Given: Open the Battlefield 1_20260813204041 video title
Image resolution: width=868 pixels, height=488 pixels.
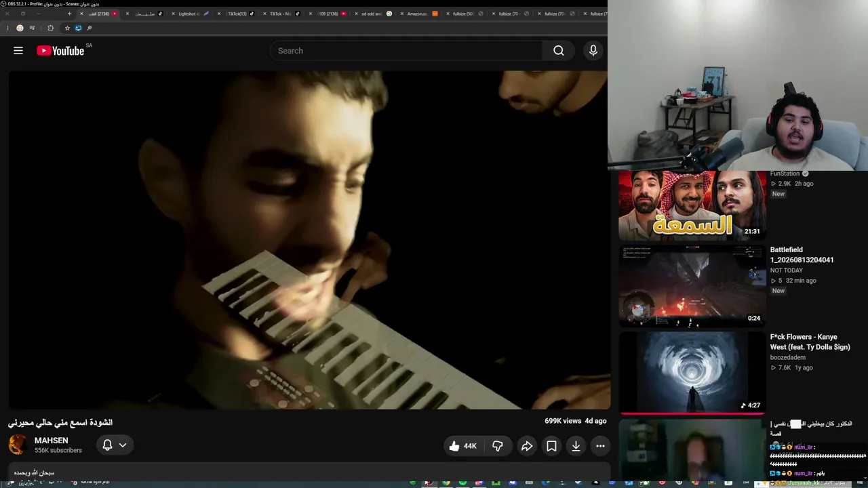Looking at the screenshot, I should click(x=802, y=255).
